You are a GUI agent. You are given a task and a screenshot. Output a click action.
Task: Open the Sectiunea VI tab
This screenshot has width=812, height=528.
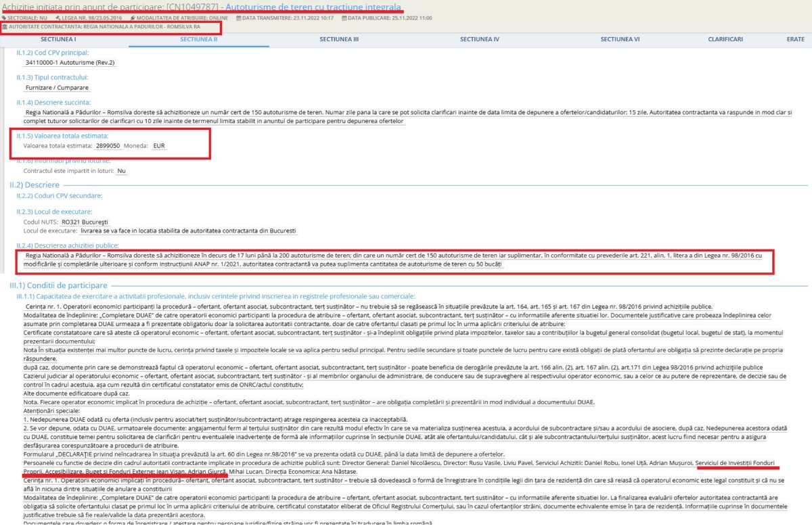pyautogui.click(x=620, y=40)
